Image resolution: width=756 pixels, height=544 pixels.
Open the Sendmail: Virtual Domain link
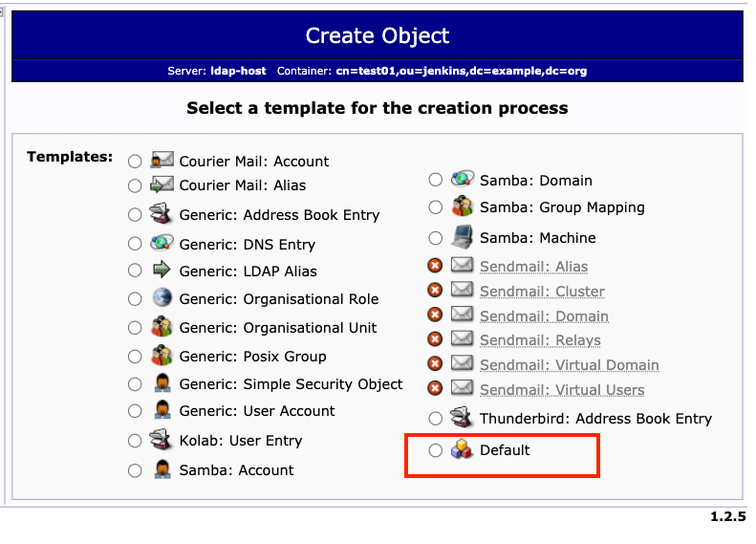point(569,365)
